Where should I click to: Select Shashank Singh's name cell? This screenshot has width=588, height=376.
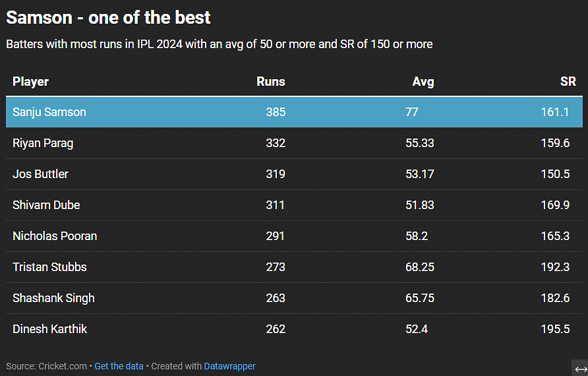(53, 298)
